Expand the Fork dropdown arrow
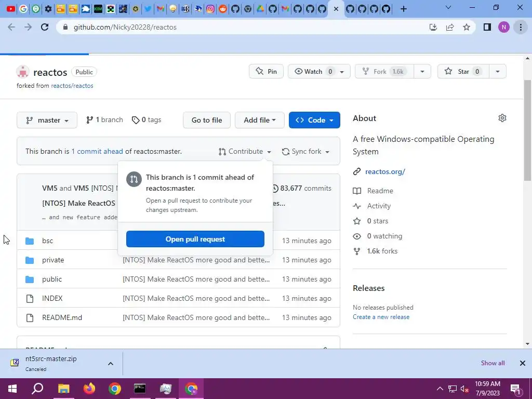The height and width of the screenshot is (399, 532). tap(422, 72)
